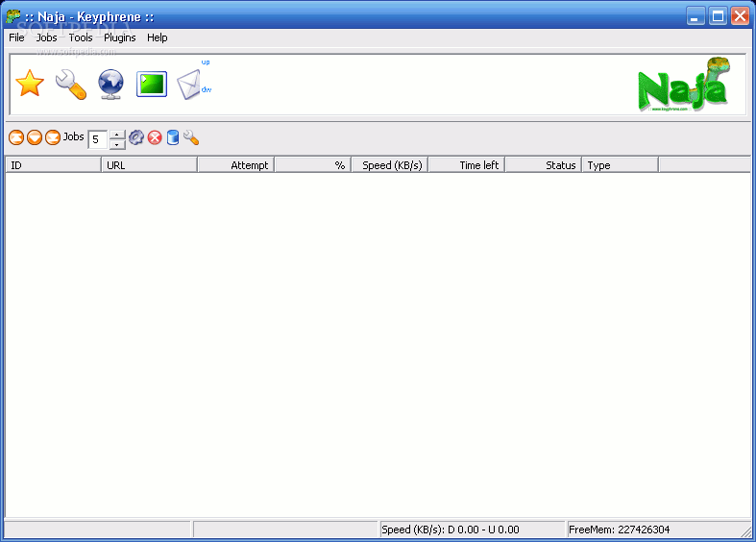The image size is (756, 542).
Task: Click the blue database cylinder icon
Action: 173,138
